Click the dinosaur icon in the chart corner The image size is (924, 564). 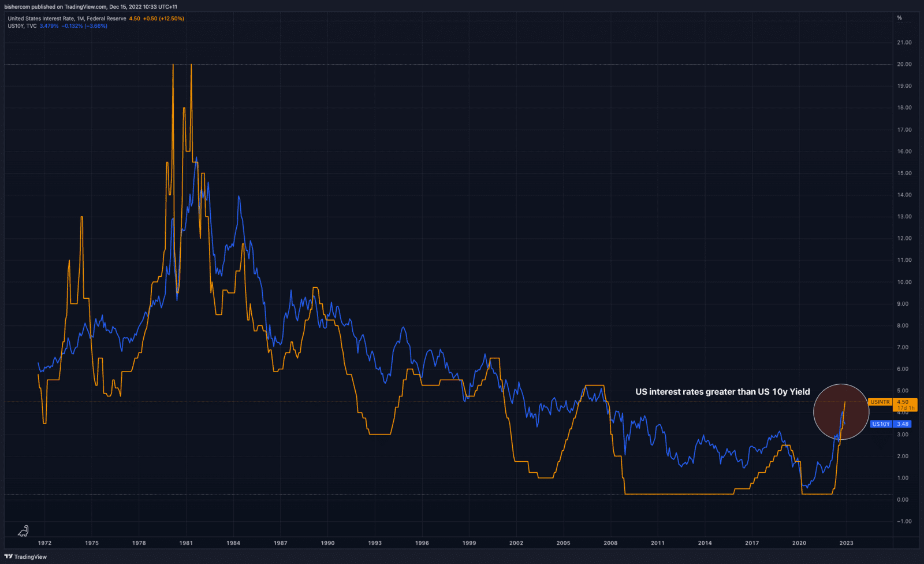pyautogui.click(x=23, y=531)
